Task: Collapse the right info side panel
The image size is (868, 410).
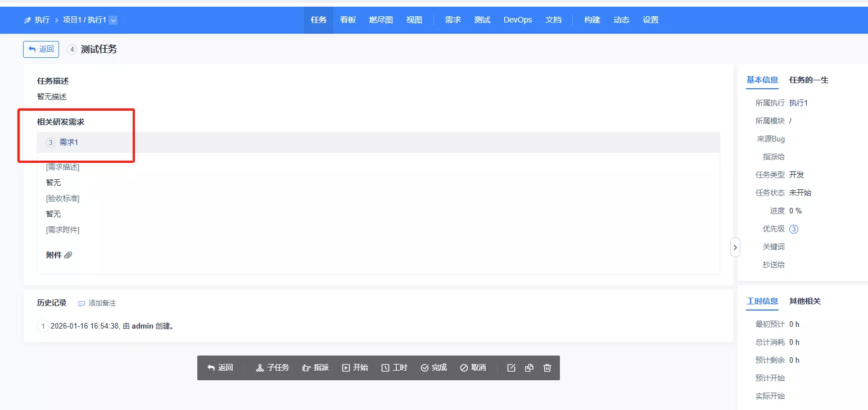Action: pos(735,247)
